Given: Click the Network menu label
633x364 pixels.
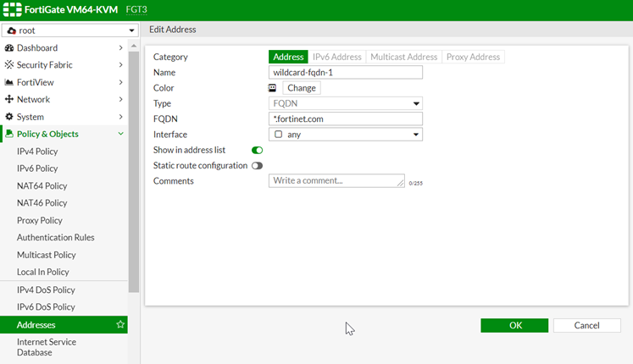Looking at the screenshot, I should coord(34,99).
